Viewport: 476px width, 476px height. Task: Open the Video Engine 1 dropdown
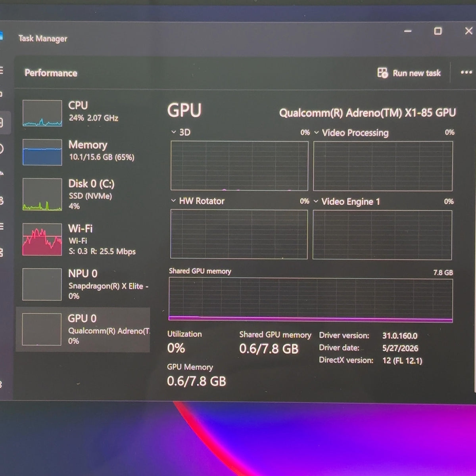pyautogui.click(x=316, y=202)
